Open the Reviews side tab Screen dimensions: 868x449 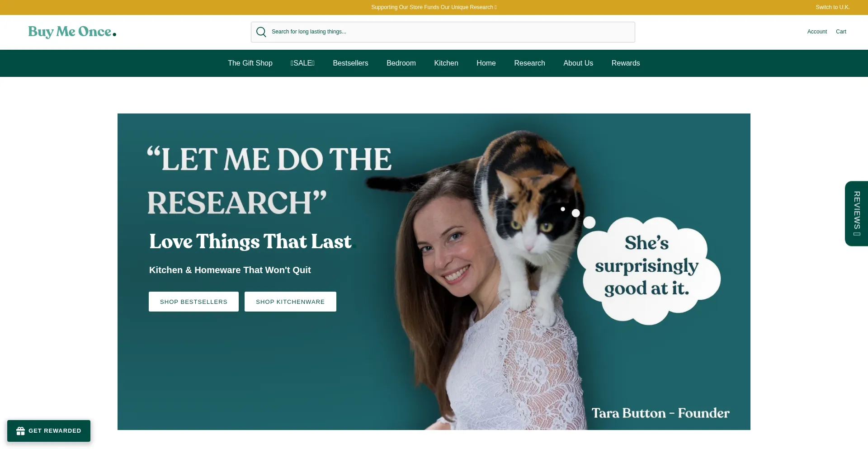tap(856, 213)
